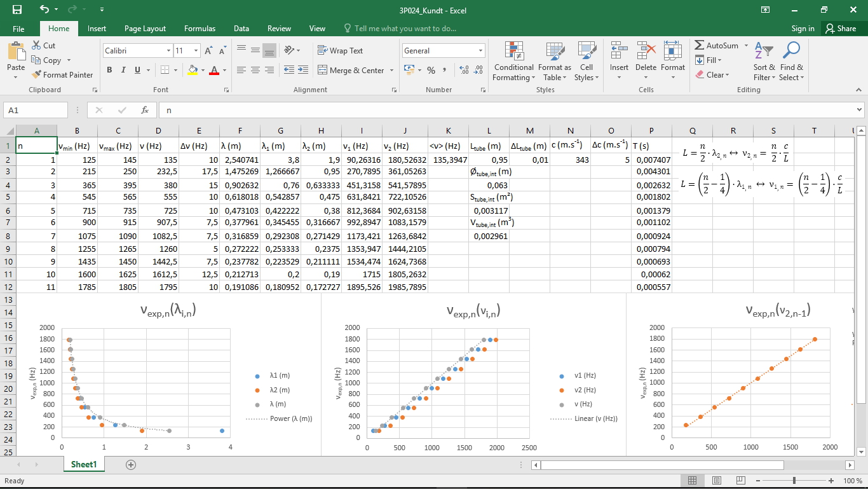Add a new sheet with plus icon

pos(131,465)
